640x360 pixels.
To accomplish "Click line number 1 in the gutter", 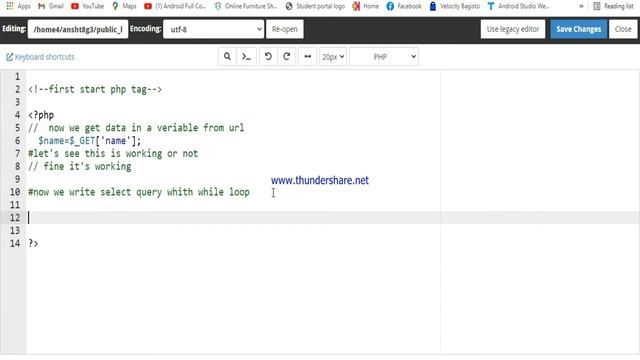I will click(x=17, y=77).
